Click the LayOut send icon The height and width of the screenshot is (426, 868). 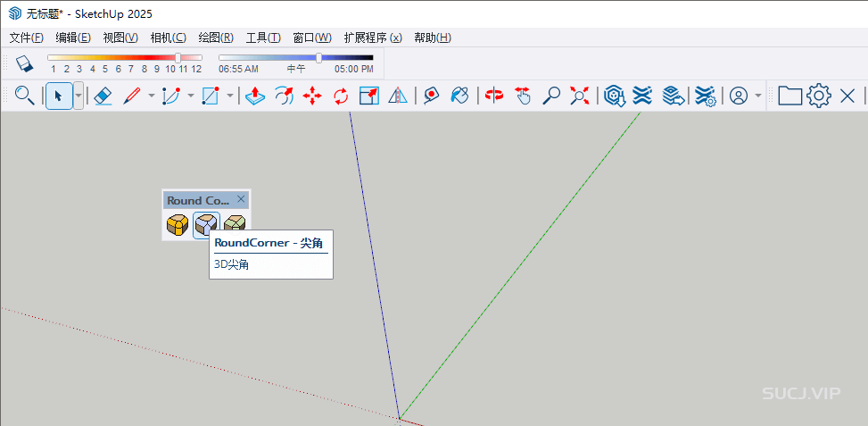[674, 96]
